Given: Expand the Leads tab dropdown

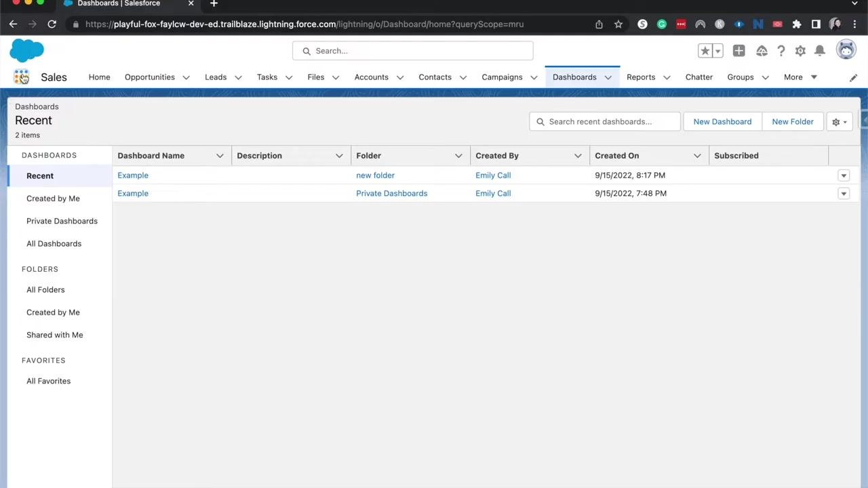Looking at the screenshot, I should coord(238,77).
